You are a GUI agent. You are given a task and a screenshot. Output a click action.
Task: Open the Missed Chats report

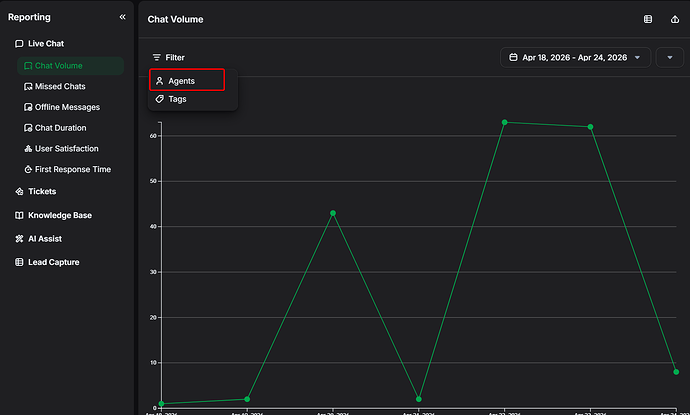(x=60, y=87)
